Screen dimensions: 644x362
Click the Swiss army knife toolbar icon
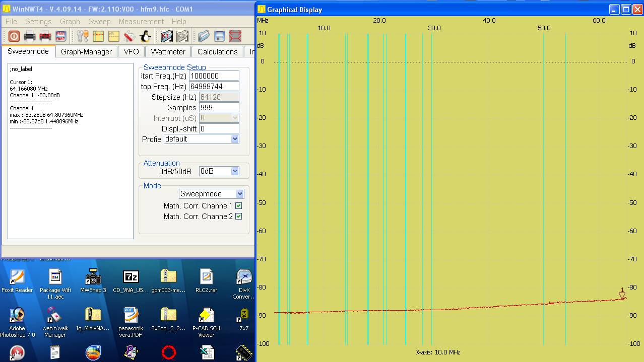130,36
